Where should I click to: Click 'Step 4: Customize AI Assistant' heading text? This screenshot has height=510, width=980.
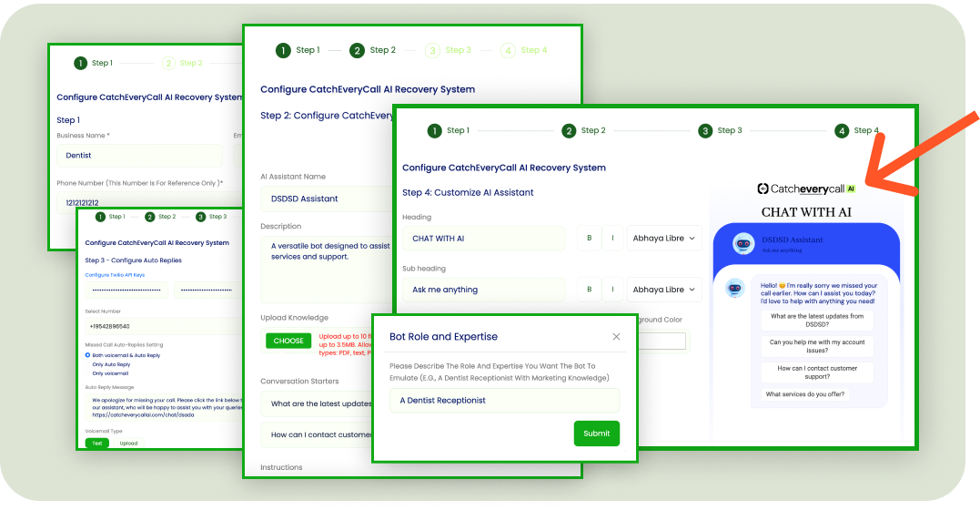tap(468, 193)
